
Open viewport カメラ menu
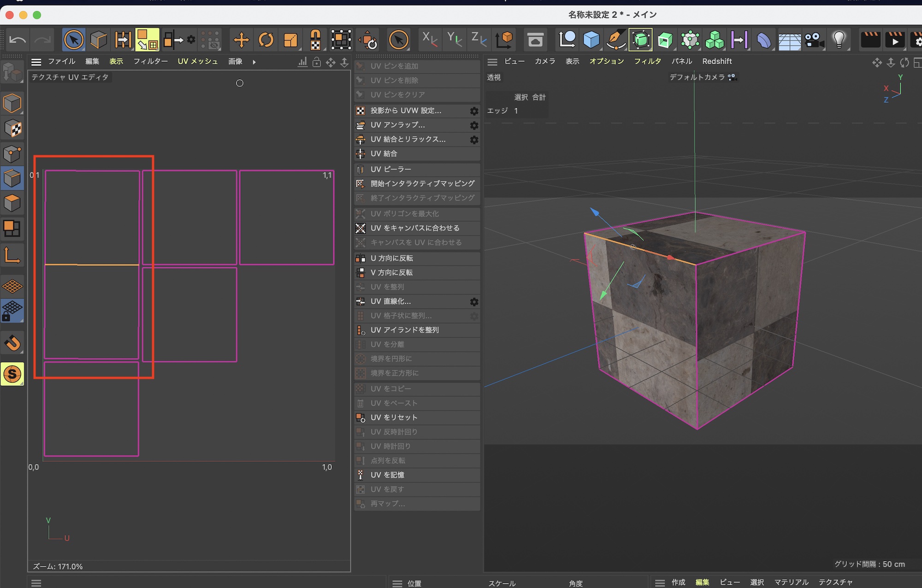coord(544,61)
